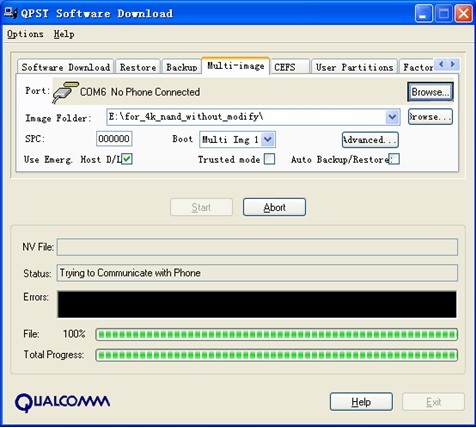Image resolution: width=476 pixels, height=428 pixels.
Task: Toggle the Auto Backup/Restore checkbox
Action: click(x=394, y=159)
